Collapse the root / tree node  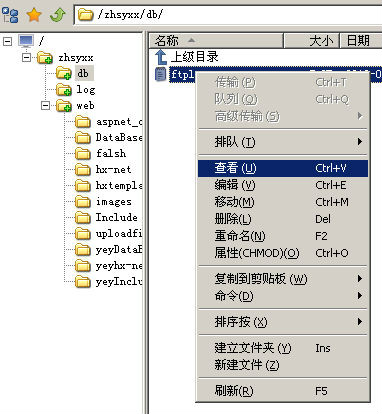point(7,41)
